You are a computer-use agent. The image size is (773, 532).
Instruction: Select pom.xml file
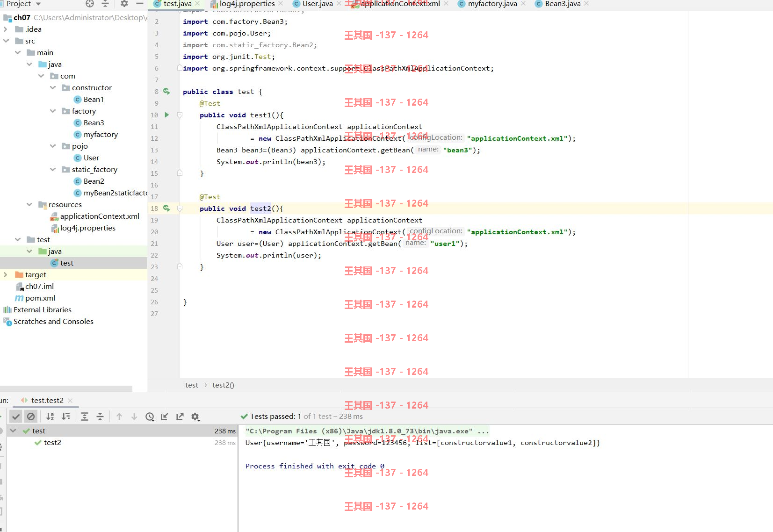[x=40, y=298]
